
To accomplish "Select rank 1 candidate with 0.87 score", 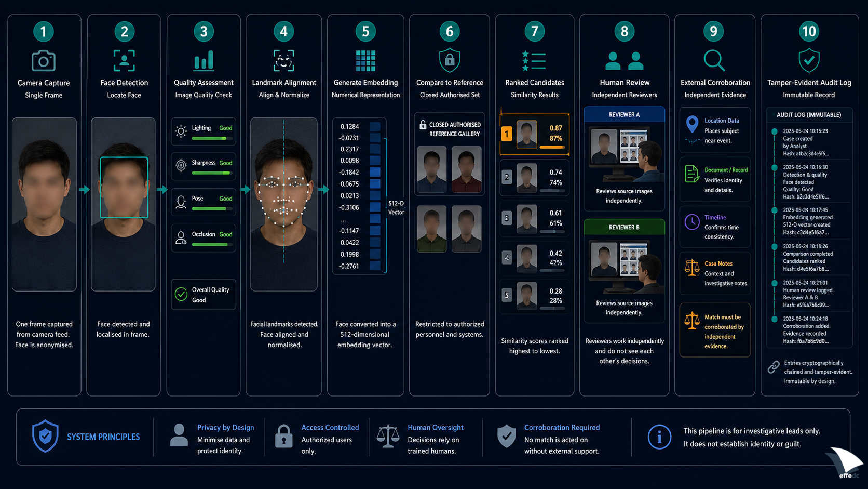I will point(535,135).
